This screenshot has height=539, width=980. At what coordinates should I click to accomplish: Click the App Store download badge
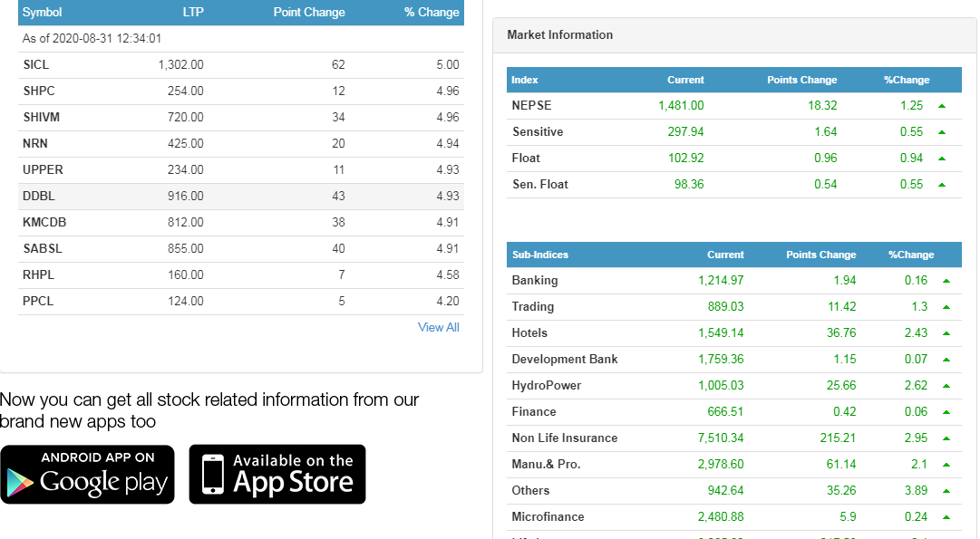pos(277,474)
